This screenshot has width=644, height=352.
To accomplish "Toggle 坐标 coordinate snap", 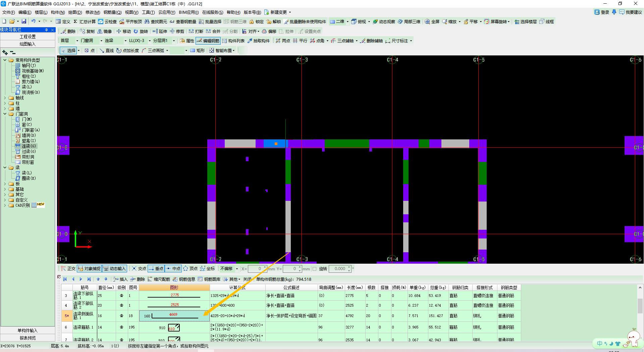I will click(208, 268).
